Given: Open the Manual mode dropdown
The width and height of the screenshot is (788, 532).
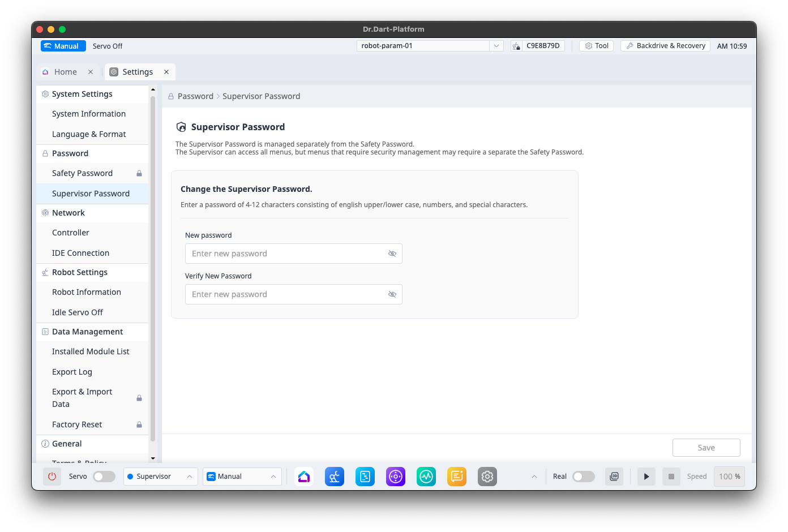Looking at the screenshot, I should pyautogui.click(x=242, y=477).
